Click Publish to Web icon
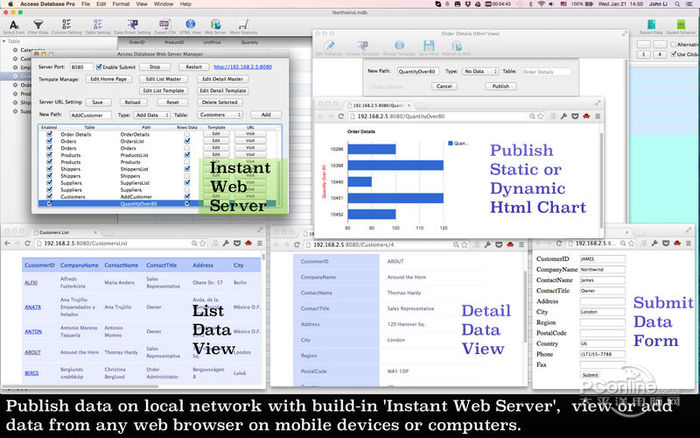Viewport: 700px width, 438px height. click(x=457, y=48)
